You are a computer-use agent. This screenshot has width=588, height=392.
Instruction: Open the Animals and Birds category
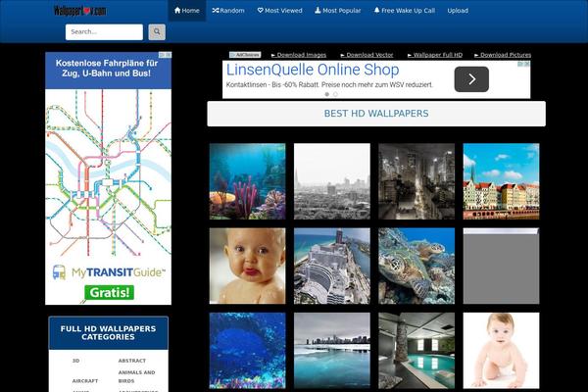click(136, 376)
